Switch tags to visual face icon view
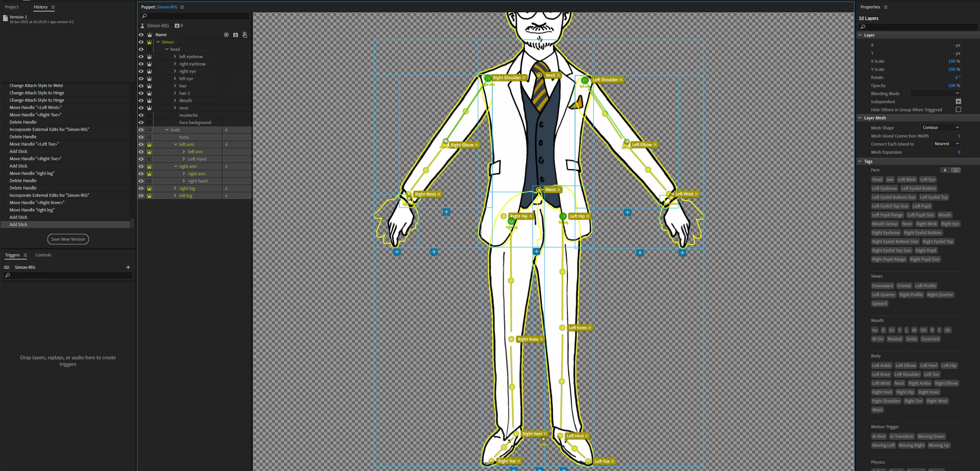 [955, 170]
